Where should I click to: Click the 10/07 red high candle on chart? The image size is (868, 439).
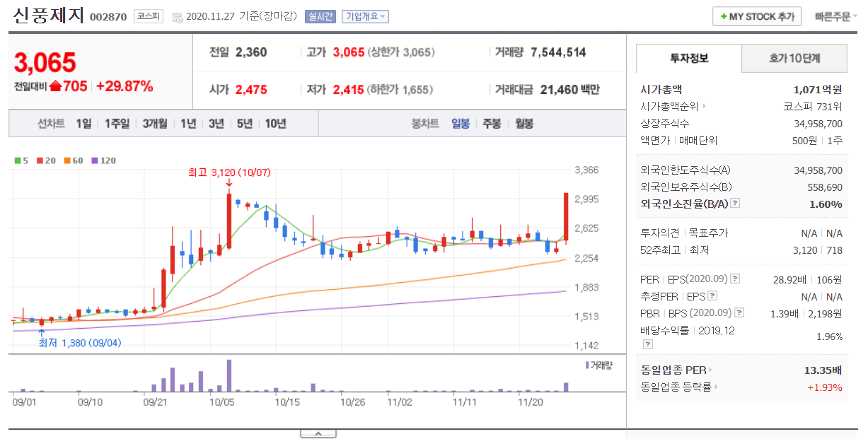(x=229, y=221)
